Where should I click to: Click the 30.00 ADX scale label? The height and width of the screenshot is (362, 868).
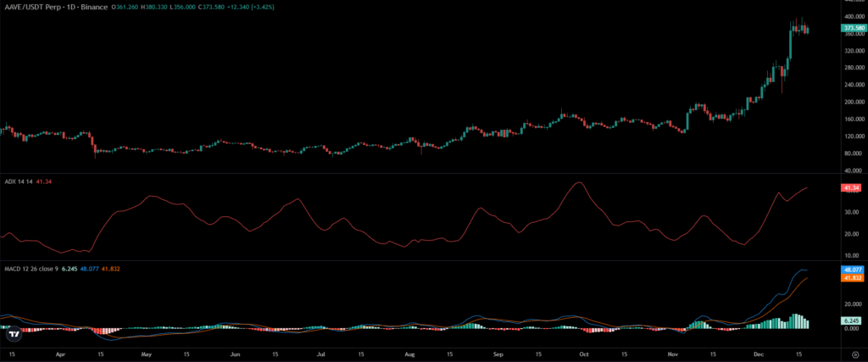pos(851,212)
